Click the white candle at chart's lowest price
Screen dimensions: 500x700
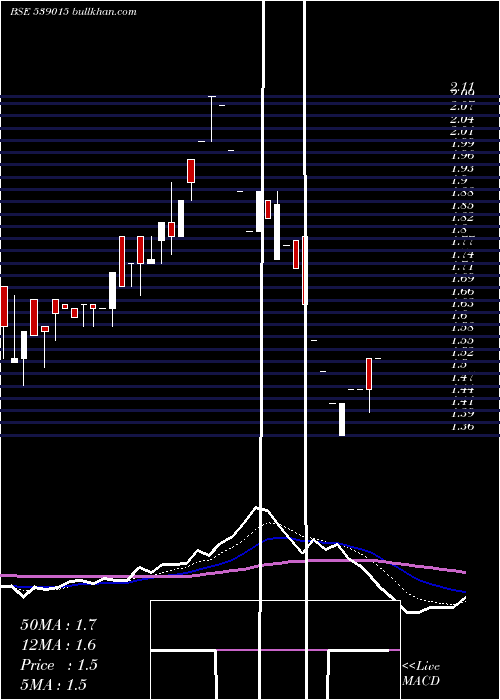[x=342, y=419]
